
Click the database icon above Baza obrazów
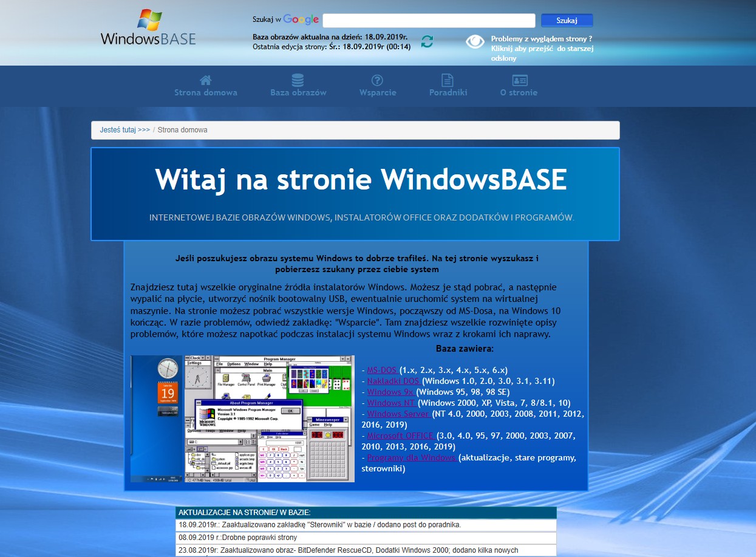pyautogui.click(x=298, y=80)
